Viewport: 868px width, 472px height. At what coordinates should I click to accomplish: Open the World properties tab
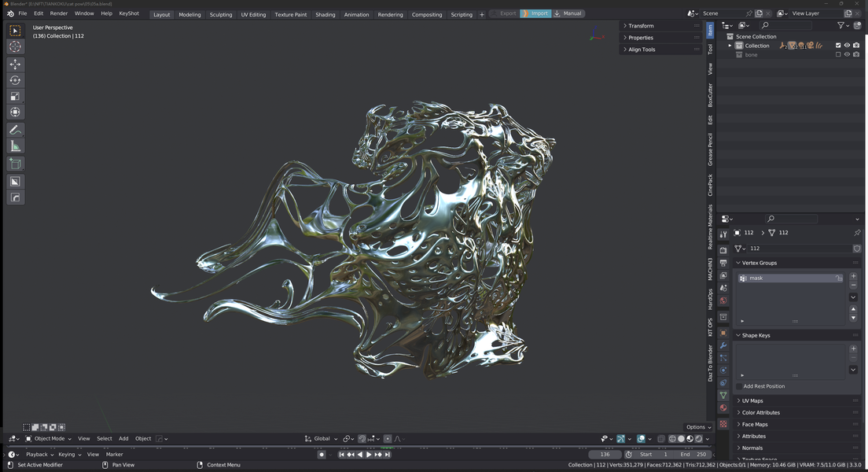723,301
